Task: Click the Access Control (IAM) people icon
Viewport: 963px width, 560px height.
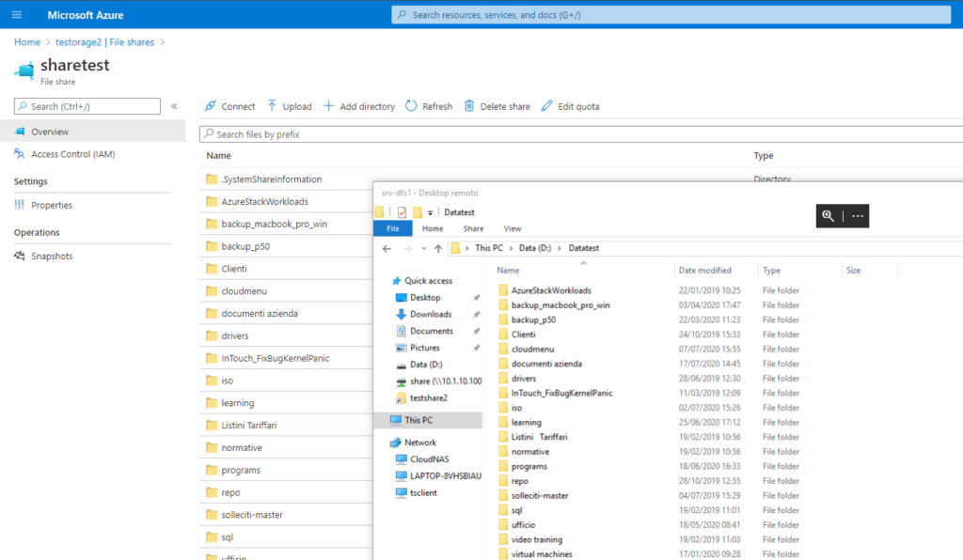Action: [20, 154]
